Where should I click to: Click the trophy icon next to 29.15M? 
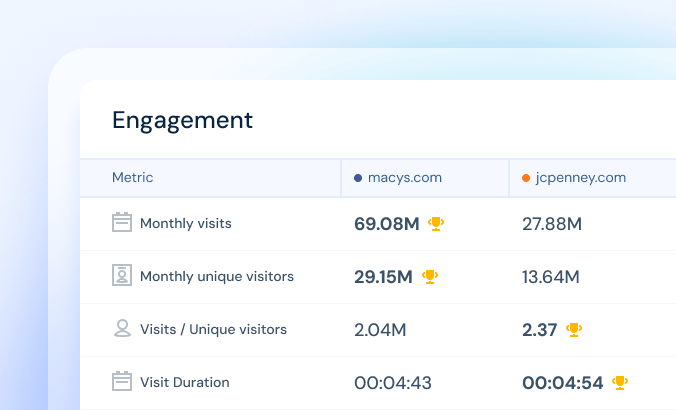point(430,276)
